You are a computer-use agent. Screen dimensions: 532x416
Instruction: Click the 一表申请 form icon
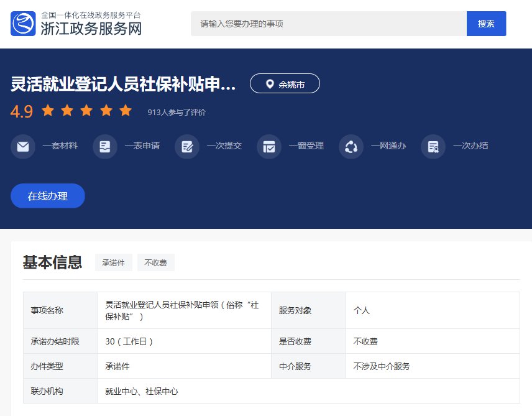(x=105, y=147)
